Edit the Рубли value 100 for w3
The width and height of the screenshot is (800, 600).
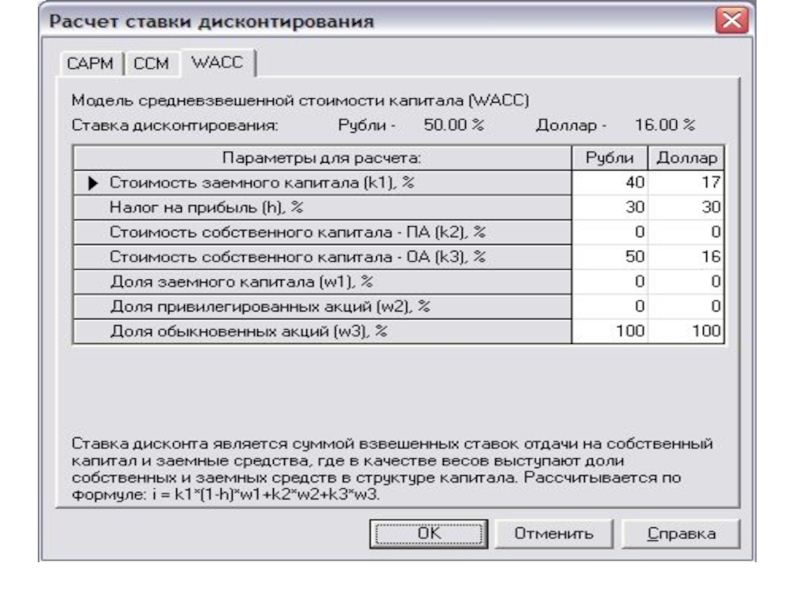tap(610, 331)
